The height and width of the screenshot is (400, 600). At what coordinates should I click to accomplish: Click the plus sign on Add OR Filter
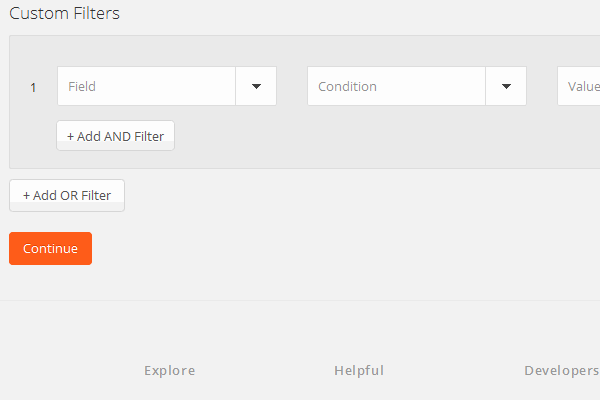tap(27, 196)
